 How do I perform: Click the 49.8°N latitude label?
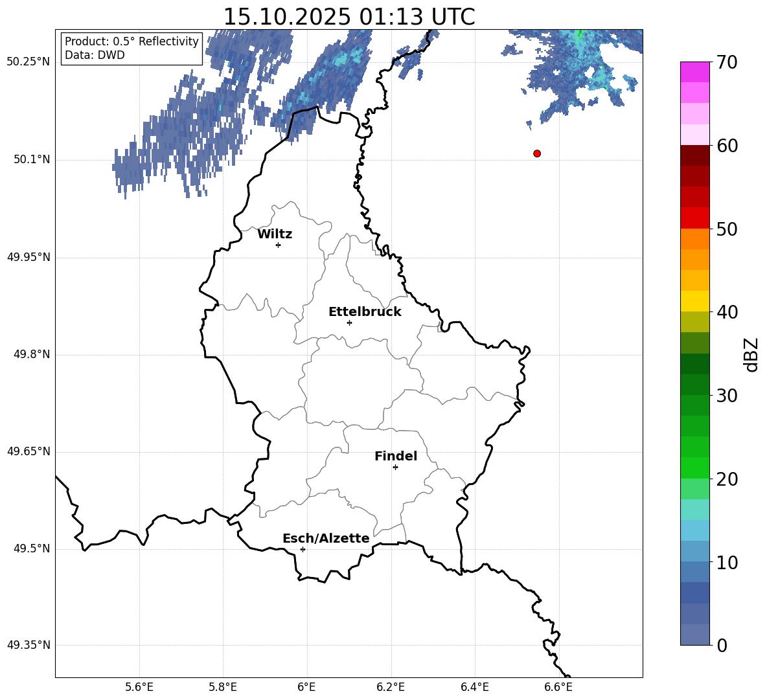coord(32,354)
